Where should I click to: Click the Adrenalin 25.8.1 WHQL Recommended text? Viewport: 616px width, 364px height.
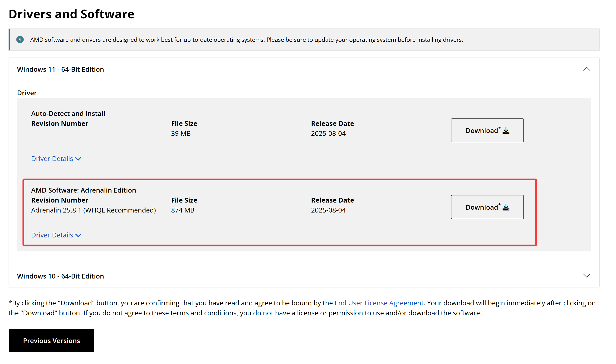[93, 210]
